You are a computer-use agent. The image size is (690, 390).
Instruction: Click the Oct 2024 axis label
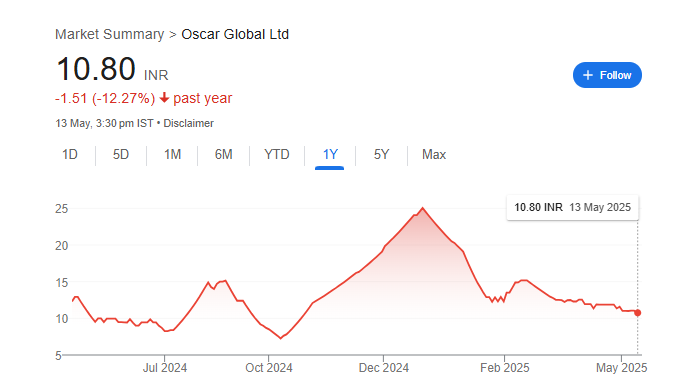coord(269,368)
